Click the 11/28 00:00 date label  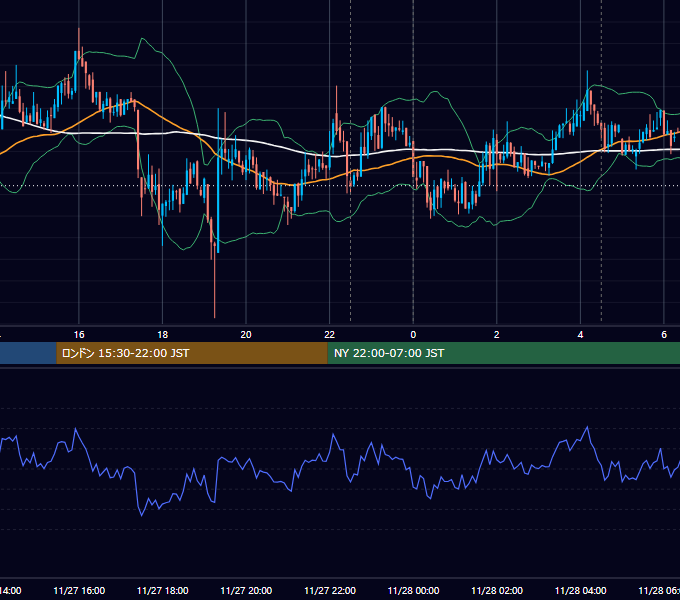pos(413,590)
